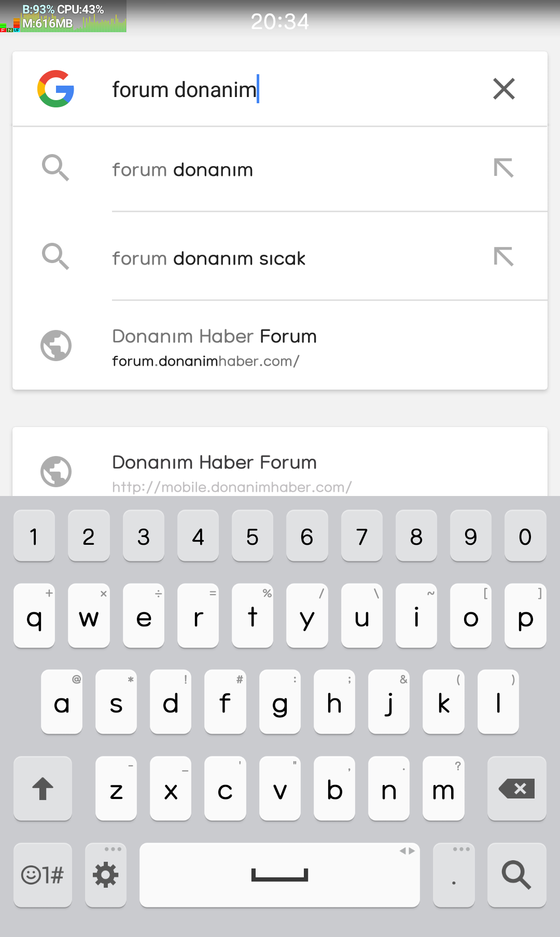Tap the period key

click(454, 875)
